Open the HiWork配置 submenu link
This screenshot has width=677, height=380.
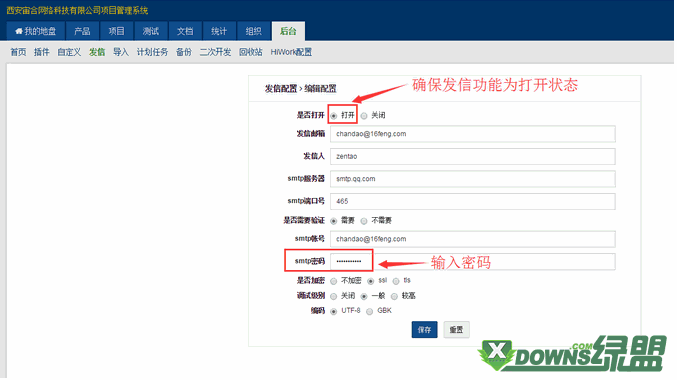(x=291, y=52)
